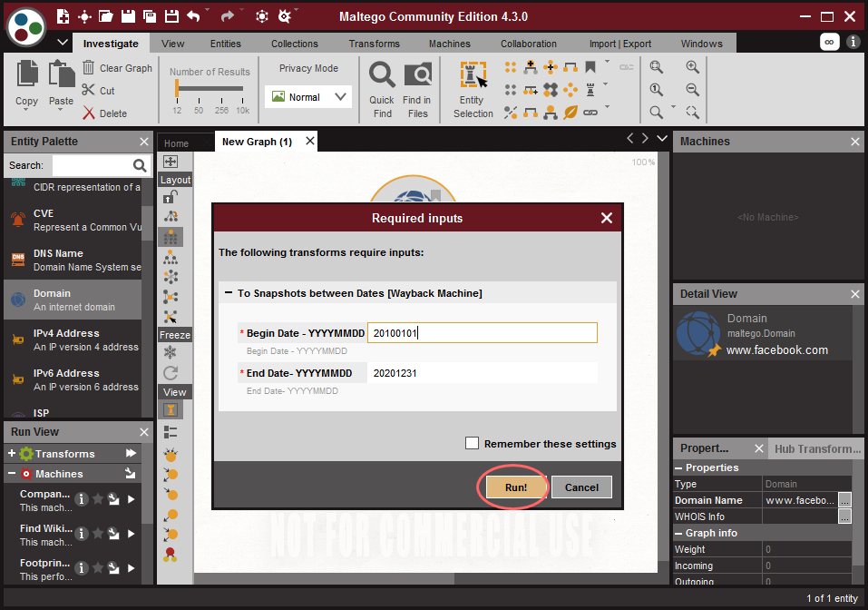Switch to the Home tab

[x=176, y=143]
